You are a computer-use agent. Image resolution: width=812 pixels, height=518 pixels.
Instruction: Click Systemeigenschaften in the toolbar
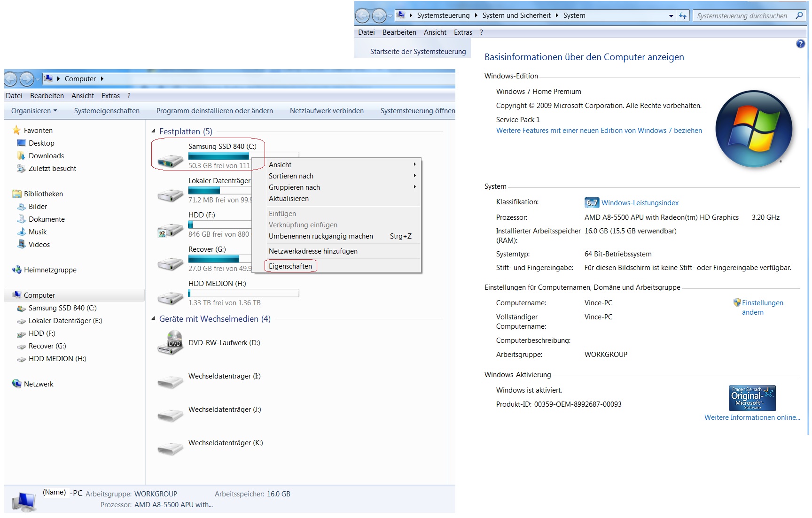point(107,111)
